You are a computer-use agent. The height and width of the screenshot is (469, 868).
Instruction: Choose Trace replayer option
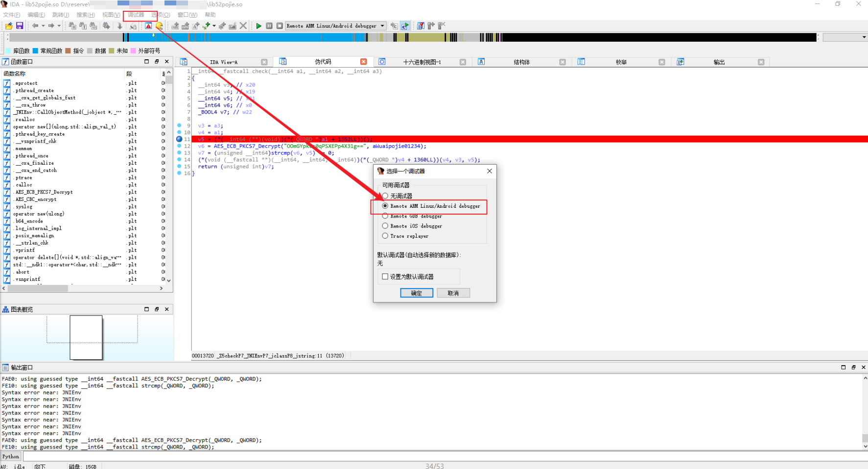385,236
